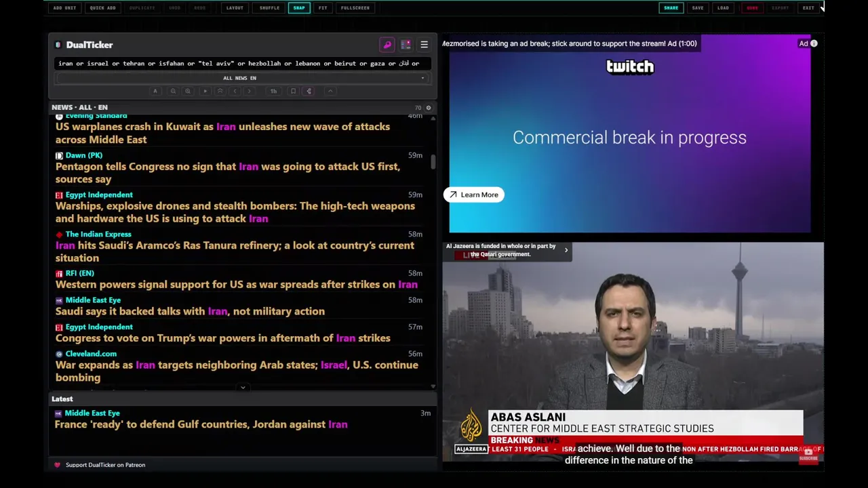Click The Indian Express source name
Screen dimensions: 868x488
98,235
